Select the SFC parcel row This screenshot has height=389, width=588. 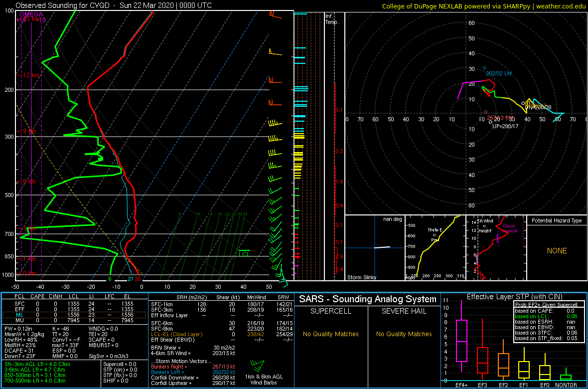(73, 304)
